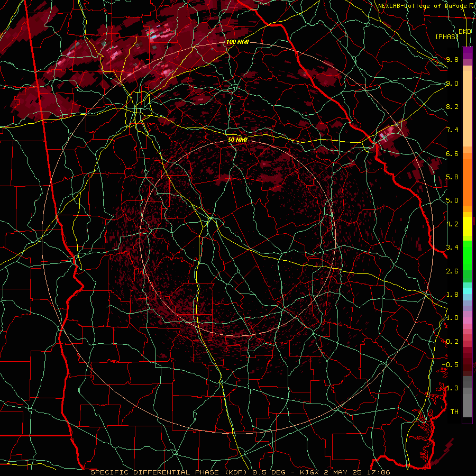Click the purple top segment of color bar
Screen dimensions: 476x476
pos(467,53)
